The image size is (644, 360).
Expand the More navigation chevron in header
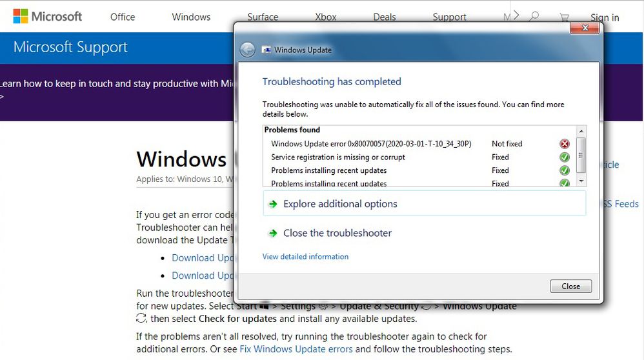tap(516, 15)
